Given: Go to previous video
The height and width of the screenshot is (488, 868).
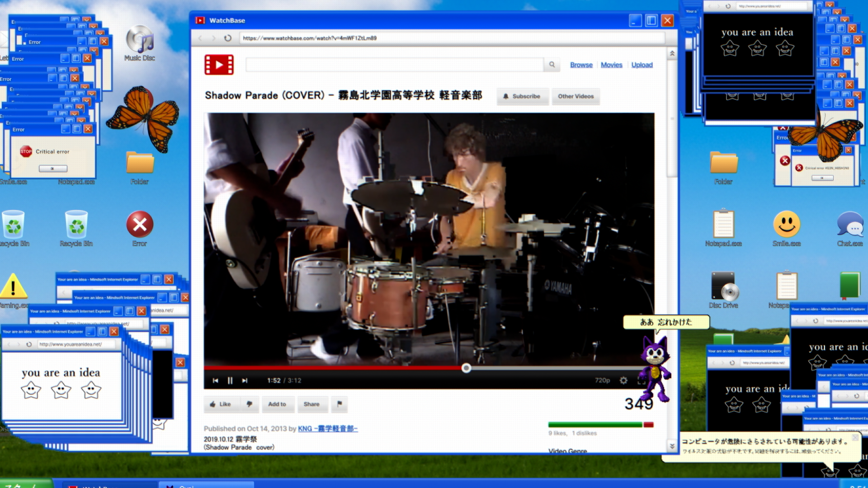Looking at the screenshot, I should point(216,380).
